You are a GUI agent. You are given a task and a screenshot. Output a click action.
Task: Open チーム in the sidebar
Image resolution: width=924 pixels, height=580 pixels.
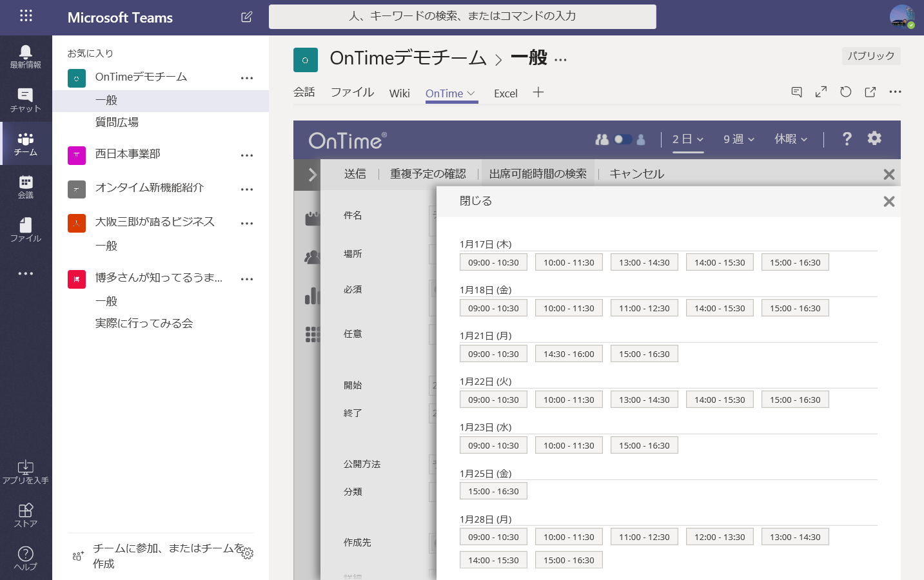[x=26, y=144]
